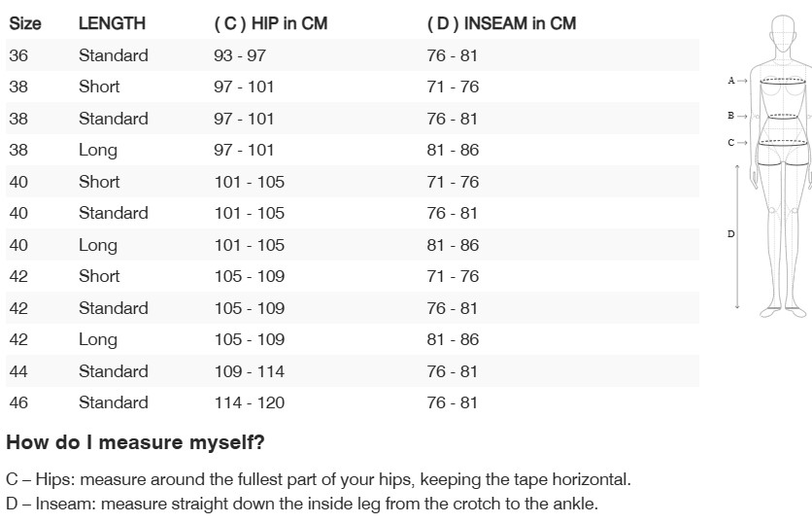812x523 pixels.
Task: Click the A arrow label on body diagram
Action: pyautogui.click(x=737, y=81)
